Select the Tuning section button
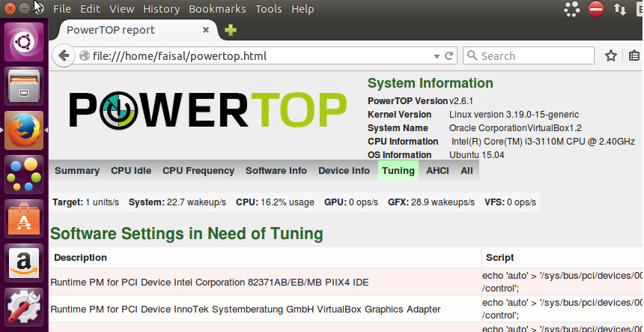The image size is (644, 332). [x=398, y=171]
